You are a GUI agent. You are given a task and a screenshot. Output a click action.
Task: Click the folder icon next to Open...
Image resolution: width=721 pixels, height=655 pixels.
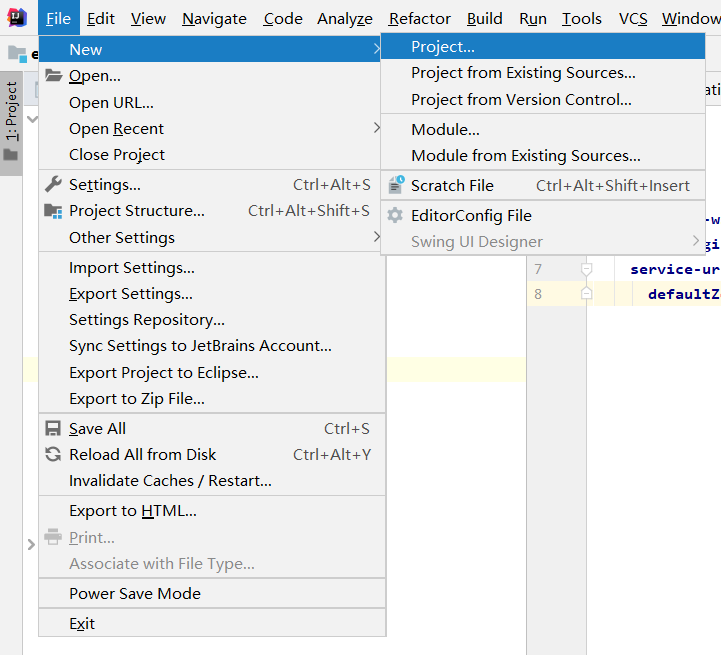coord(53,75)
